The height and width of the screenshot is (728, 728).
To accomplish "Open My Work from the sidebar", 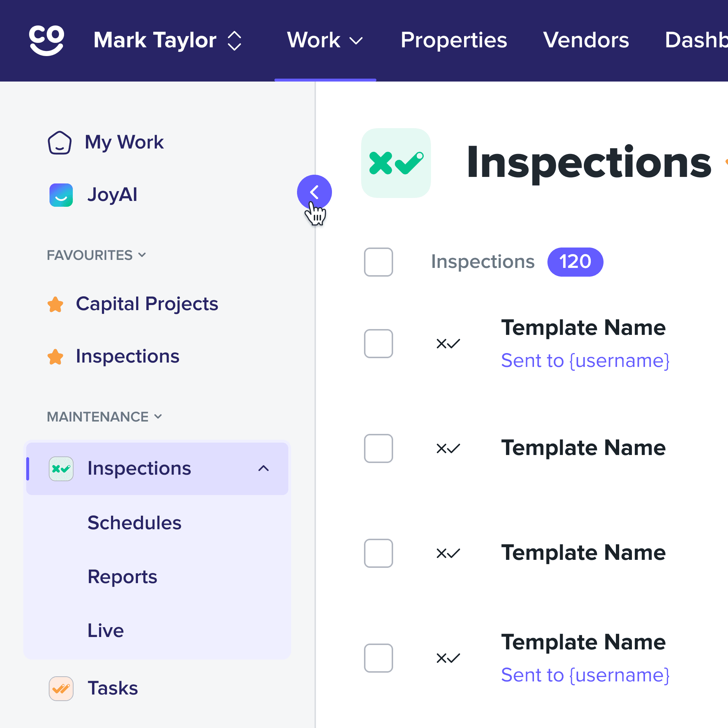I will [x=124, y=142].
